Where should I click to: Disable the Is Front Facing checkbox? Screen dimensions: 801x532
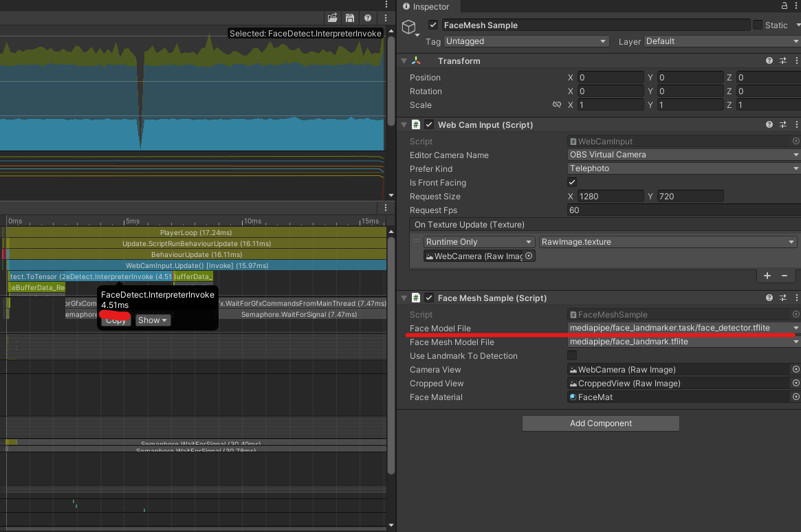[571, 182]
